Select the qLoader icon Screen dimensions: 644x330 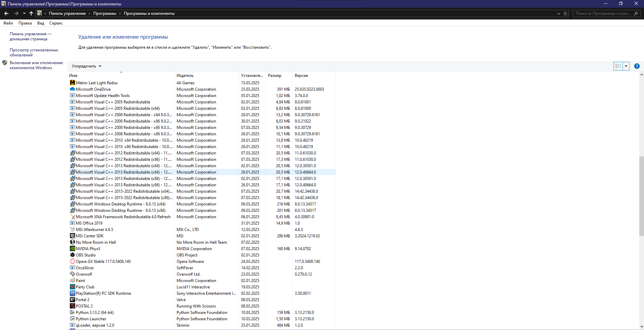click(x=72, y=325)
